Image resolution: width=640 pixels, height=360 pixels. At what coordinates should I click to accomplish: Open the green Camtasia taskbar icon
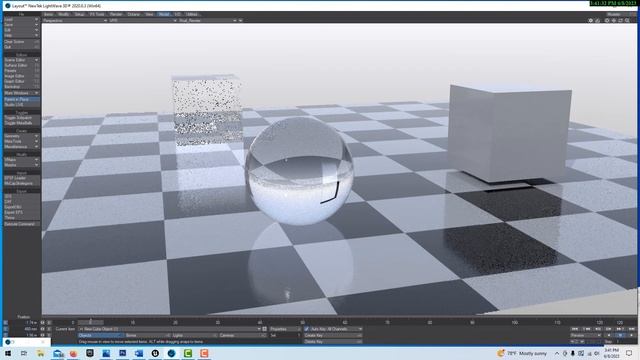188,353
